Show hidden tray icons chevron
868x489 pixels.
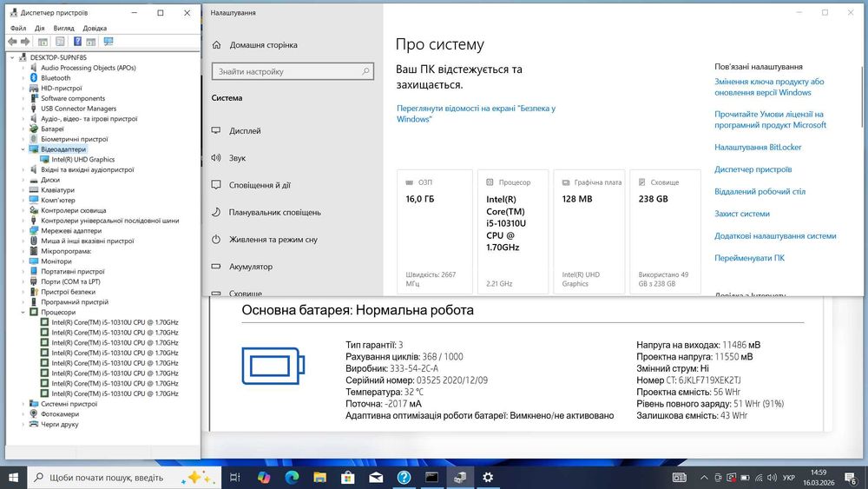coord(704,478)
